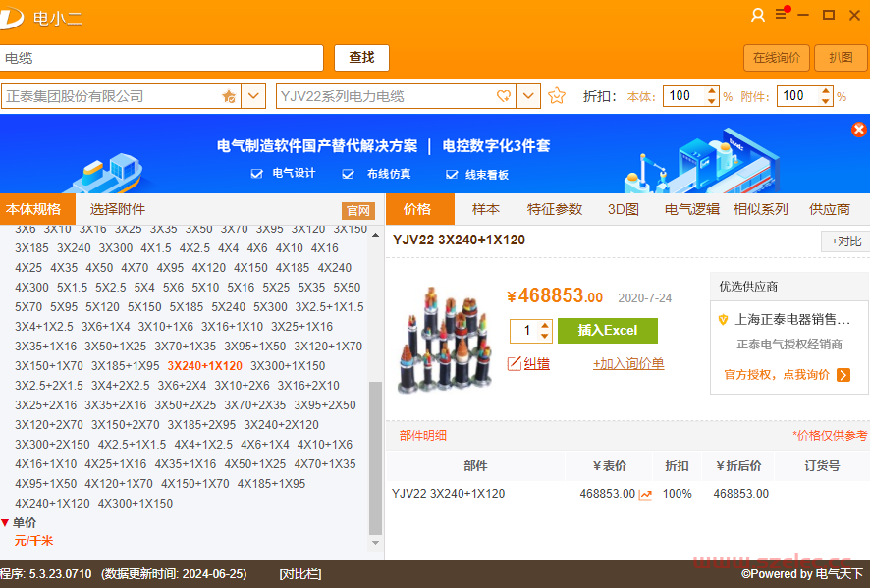Image resolution: width=870 pixels, height=588 pixels.
Task: Select the 3X2.5+2X1.5 specification
Action: (x=49, y=386)
